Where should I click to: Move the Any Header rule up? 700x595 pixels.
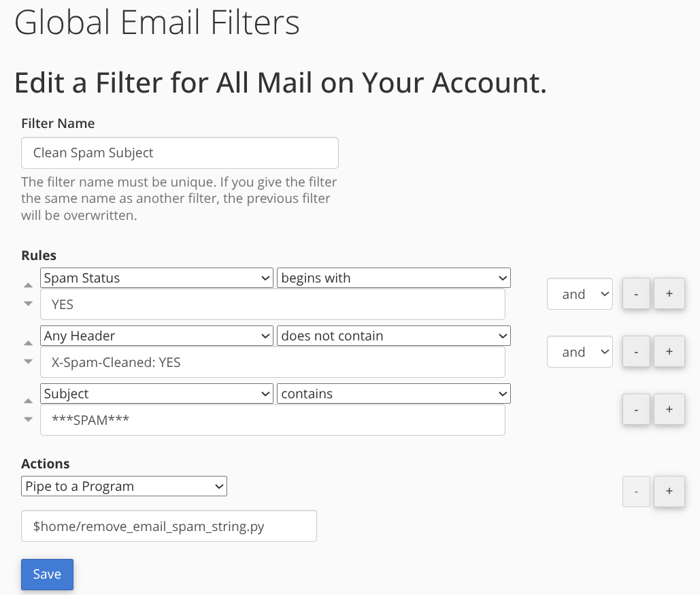click(28, 343)
